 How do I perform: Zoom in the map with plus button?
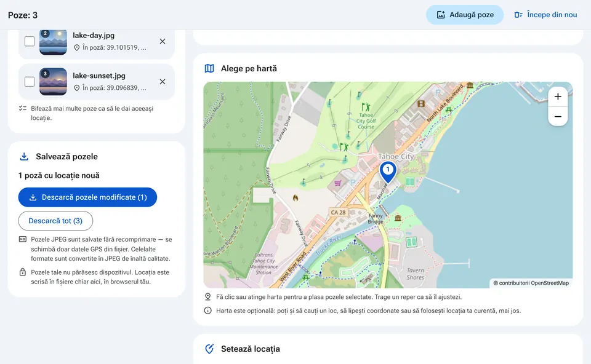(558, 97)
